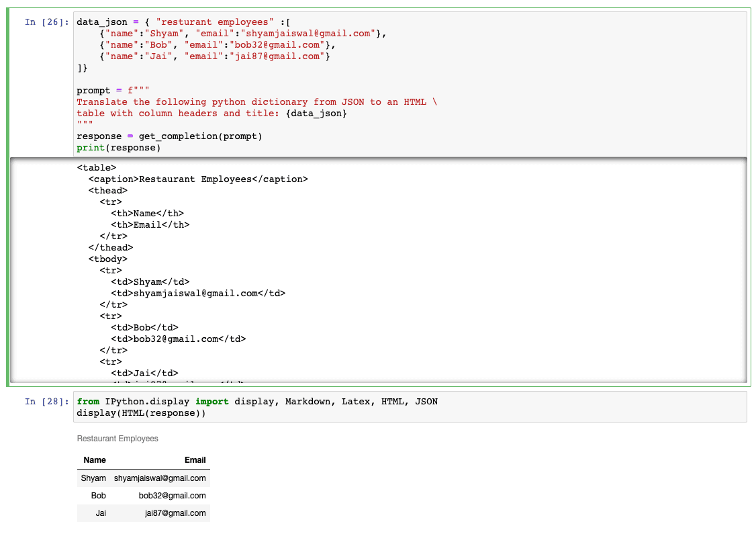Screen dimensions: 756x534
Task: Click the display(HTML(response)) line
Action: 134,412
